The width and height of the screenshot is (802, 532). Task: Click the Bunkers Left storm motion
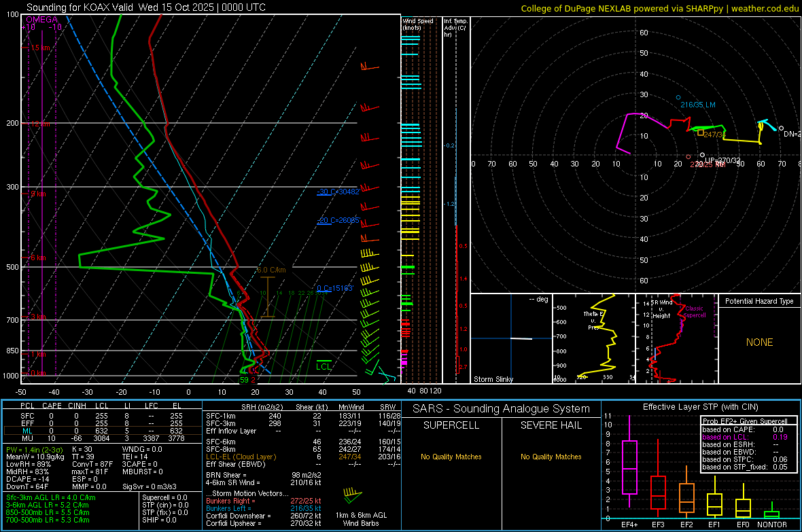pyautogui.click(x=264, y=508)
